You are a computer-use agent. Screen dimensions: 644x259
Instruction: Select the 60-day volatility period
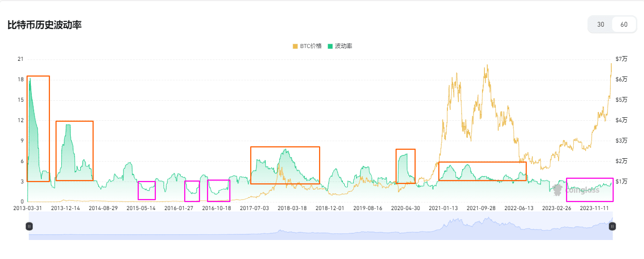click(624, 24)
